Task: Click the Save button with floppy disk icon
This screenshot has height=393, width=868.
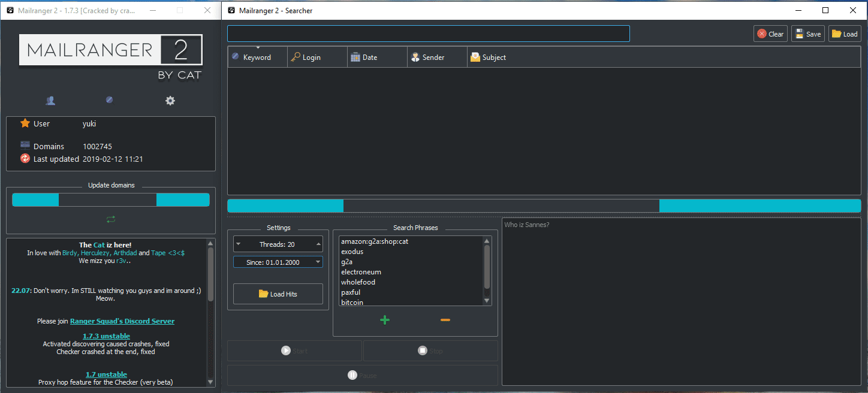Action: (807, 34)
